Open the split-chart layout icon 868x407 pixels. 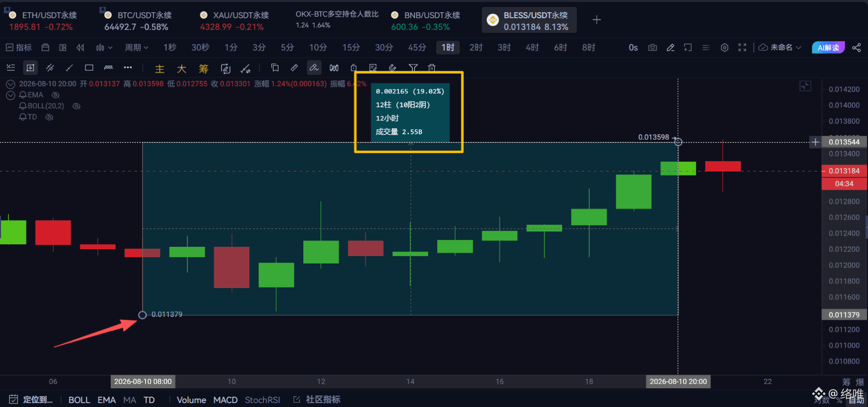62,48
